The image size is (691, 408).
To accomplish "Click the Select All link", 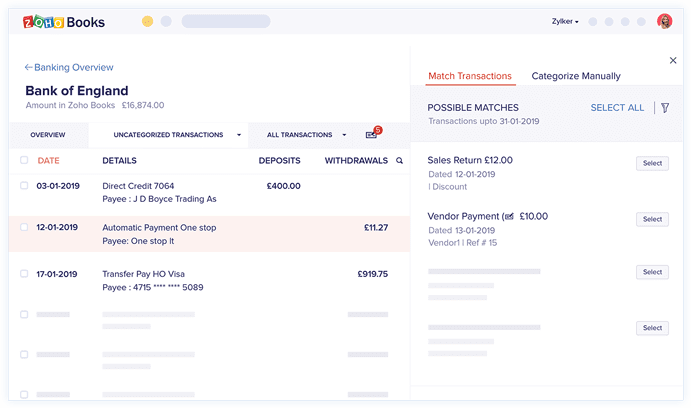I will click(617, 108).
